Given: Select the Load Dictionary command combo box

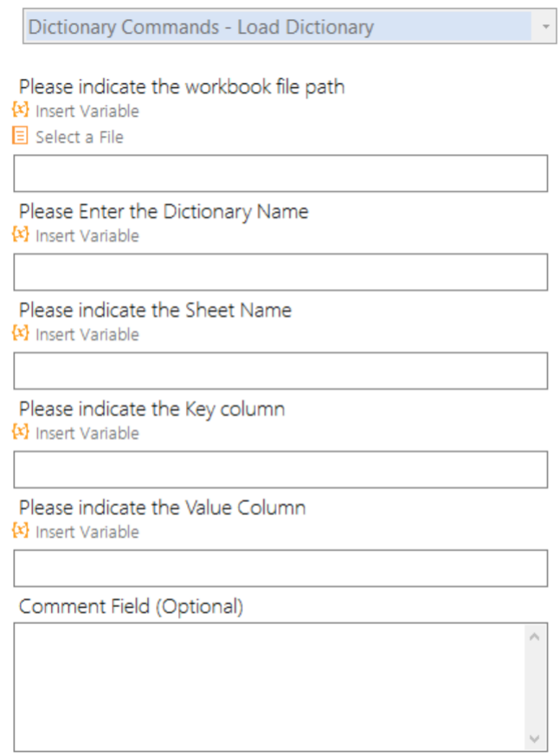Looking at the screenshot, I should (x=277, y=27).
